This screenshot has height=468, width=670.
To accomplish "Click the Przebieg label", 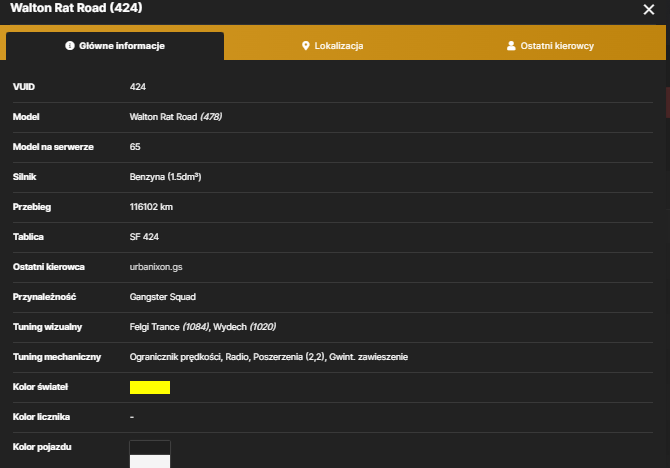I will point(32,207).
